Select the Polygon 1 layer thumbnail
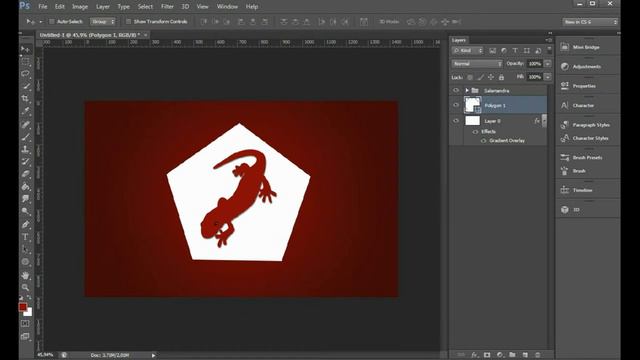The height and width of the screenshot is (360, 640). point(472,105)
